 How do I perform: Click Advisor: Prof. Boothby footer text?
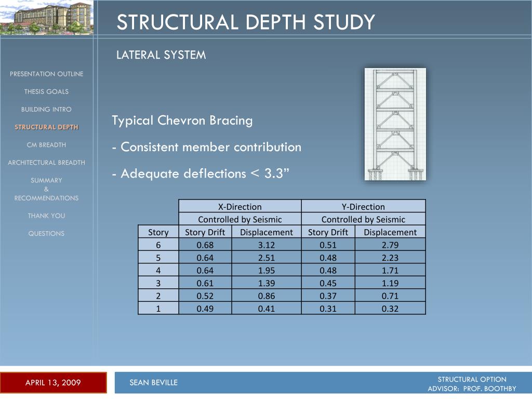472,389
